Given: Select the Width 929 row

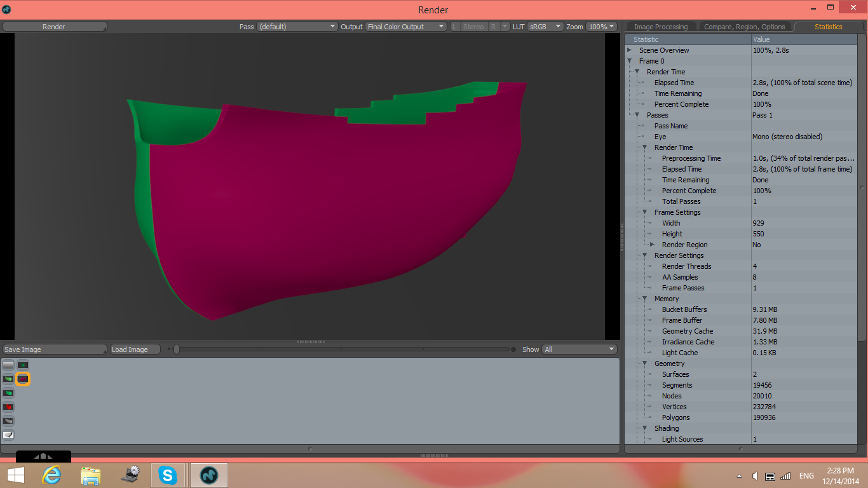Looking at the screenshot, I should [741, 223].
